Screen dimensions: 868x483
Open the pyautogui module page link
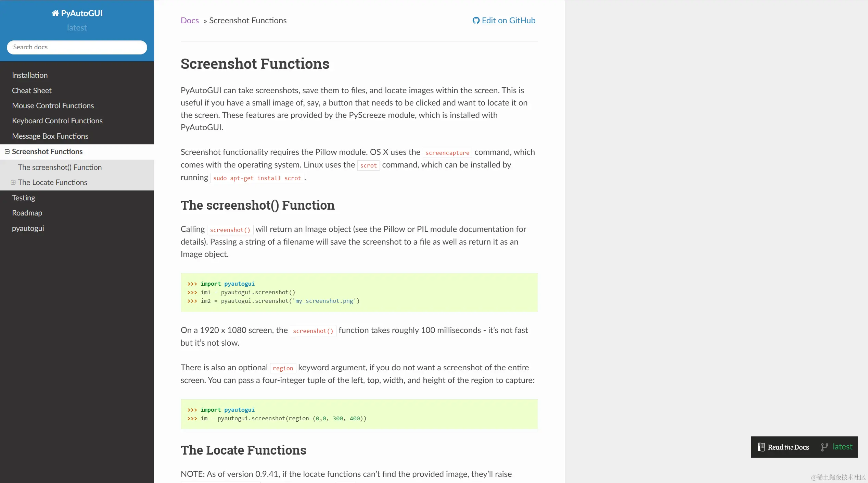point(28,228)
